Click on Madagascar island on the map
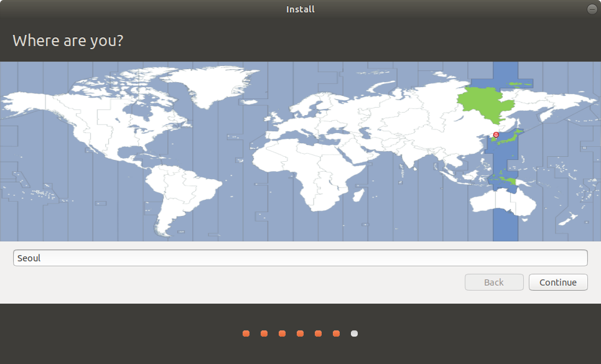Screen dimensions: 601x364 tap(358, 195)
